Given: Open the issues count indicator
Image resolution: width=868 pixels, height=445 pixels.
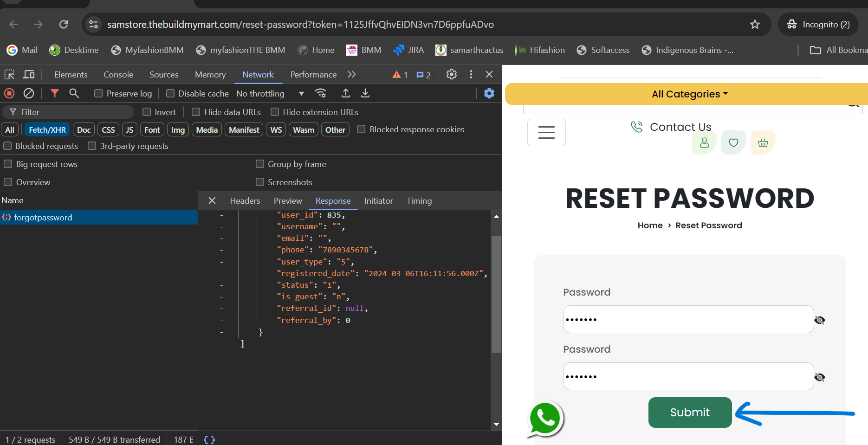Looking at the screenshot, I should coord(423,75).
